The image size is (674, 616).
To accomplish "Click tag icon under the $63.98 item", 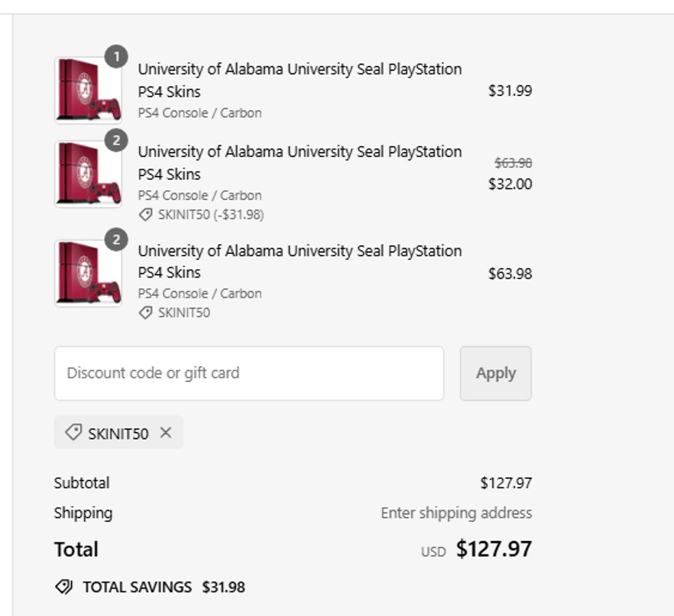I will (146, 312).
